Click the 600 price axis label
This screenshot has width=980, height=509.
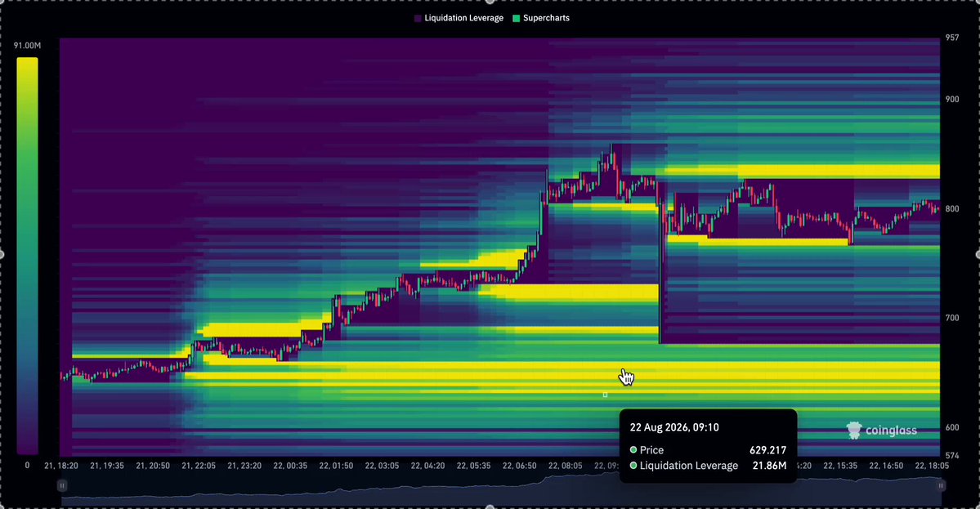tap(952, 428)
